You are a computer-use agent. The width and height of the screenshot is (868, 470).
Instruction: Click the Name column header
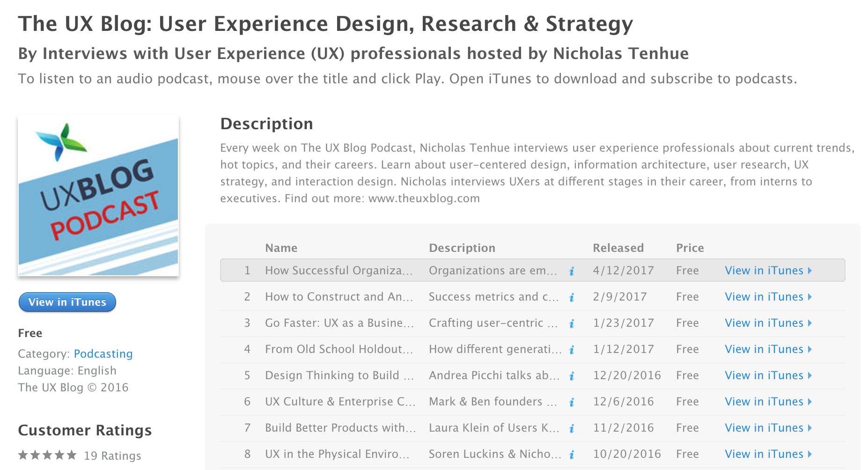click(x=281, y=248)
